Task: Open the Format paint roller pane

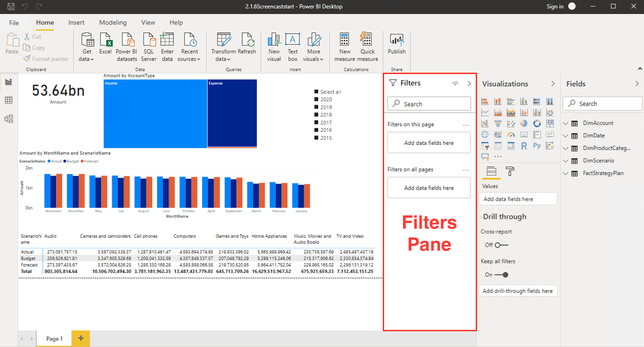Action: coord(510,171)
